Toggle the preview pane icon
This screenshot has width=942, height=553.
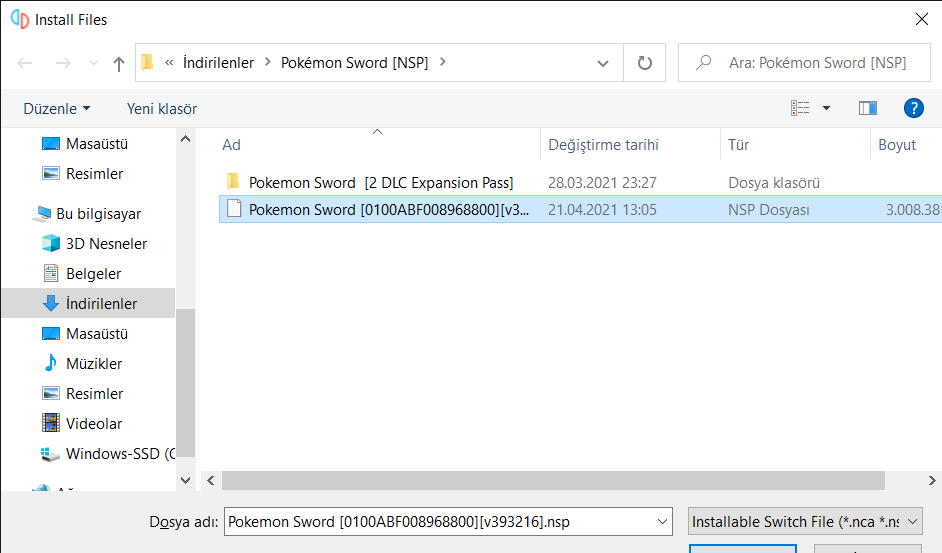(868, 108)
